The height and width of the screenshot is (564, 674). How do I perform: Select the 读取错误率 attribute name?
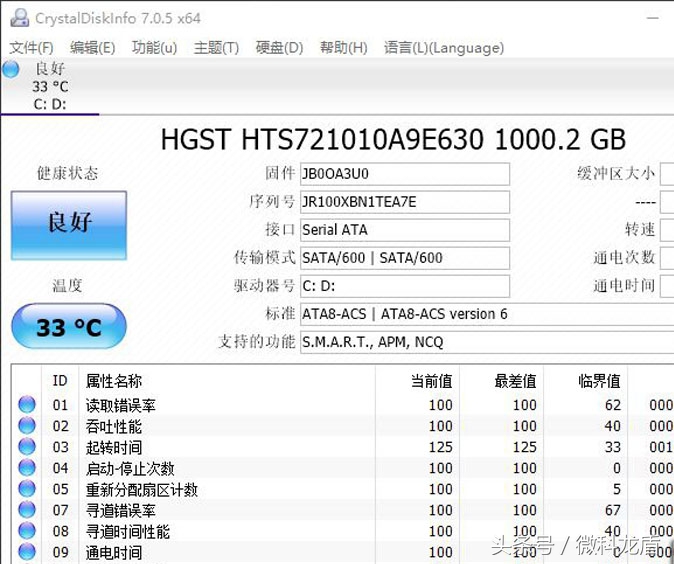121,405
